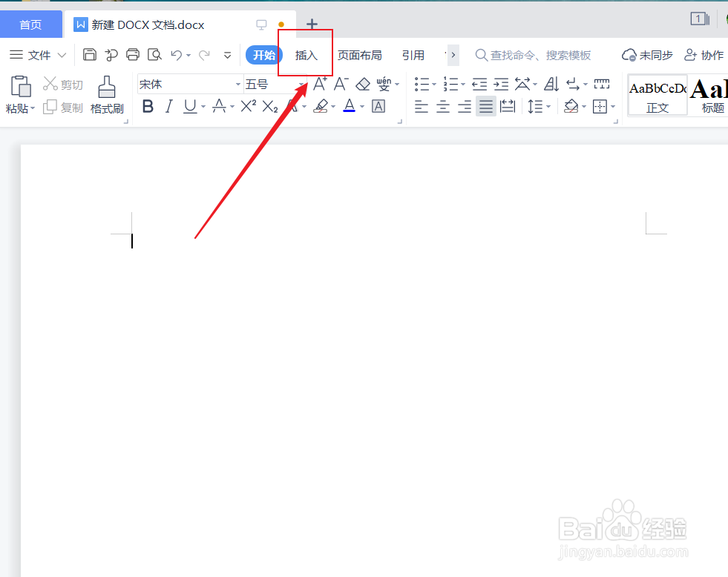Click the increase indent icon

pos(501,84)
